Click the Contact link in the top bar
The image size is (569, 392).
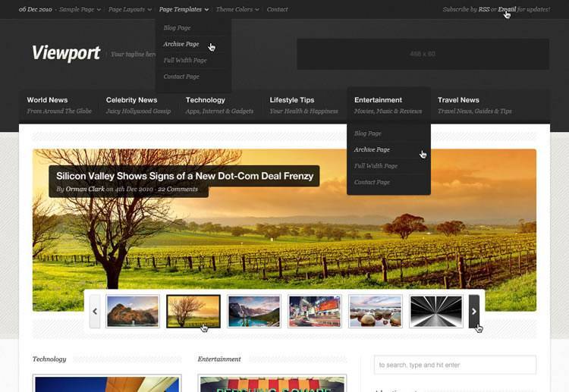pos(277,9)
